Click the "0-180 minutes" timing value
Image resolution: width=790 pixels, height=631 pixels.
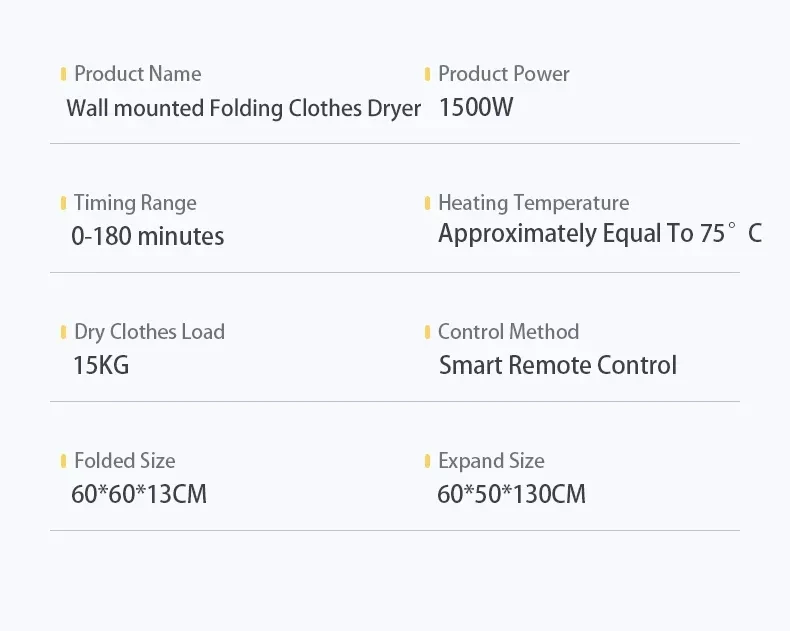coord(148,237)
